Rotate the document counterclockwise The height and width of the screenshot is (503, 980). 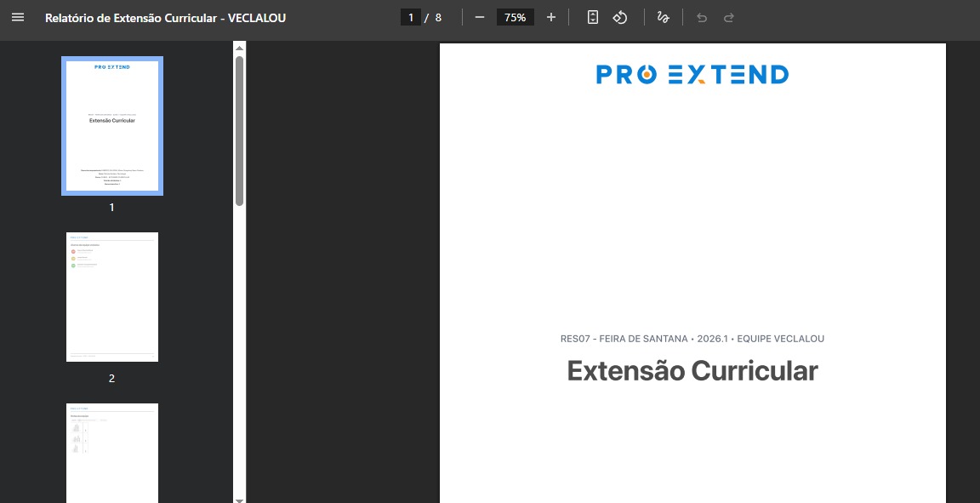[620, 18]
